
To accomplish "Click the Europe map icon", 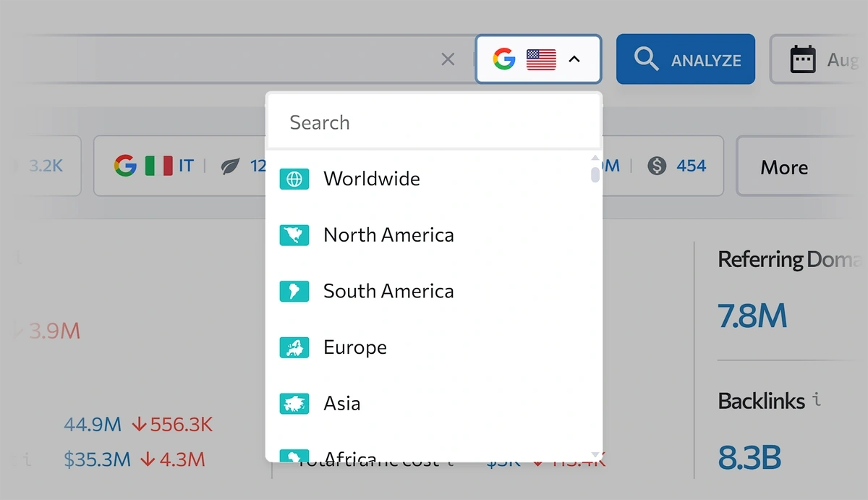I will [294, 347].
